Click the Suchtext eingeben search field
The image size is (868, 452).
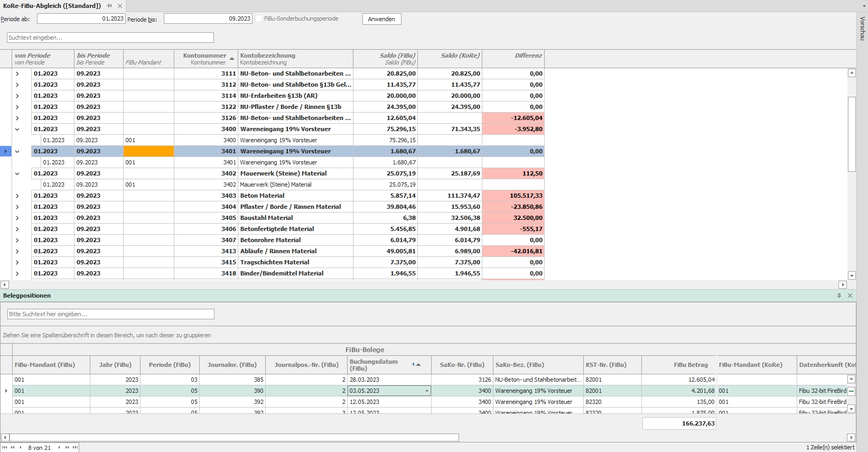tap(110, 38)
